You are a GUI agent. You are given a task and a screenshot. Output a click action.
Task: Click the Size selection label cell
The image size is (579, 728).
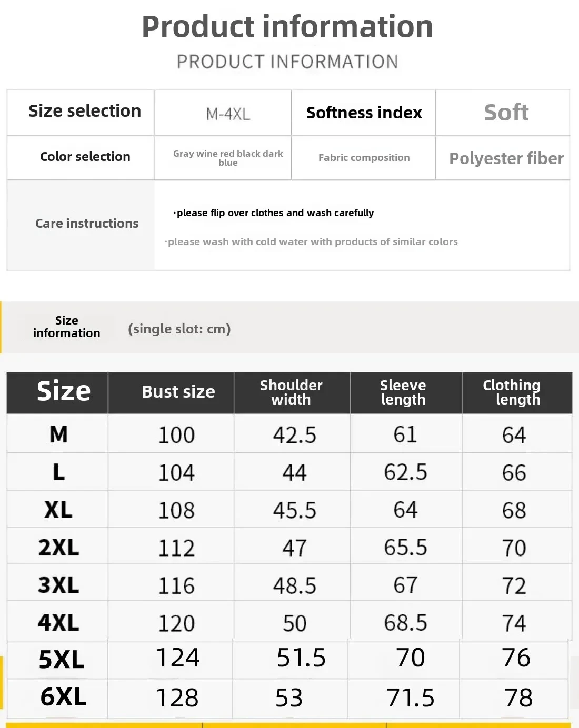click(85, 111)
